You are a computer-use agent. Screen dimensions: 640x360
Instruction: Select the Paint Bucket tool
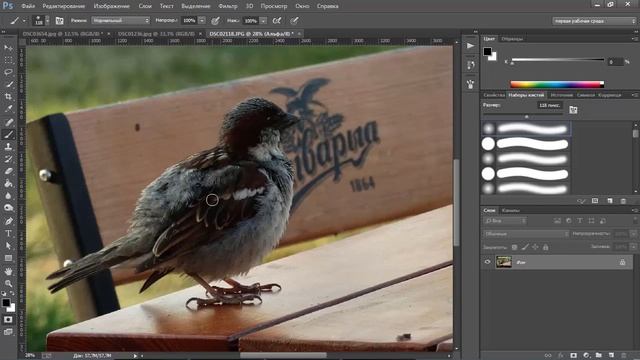[x=8, y=183]
